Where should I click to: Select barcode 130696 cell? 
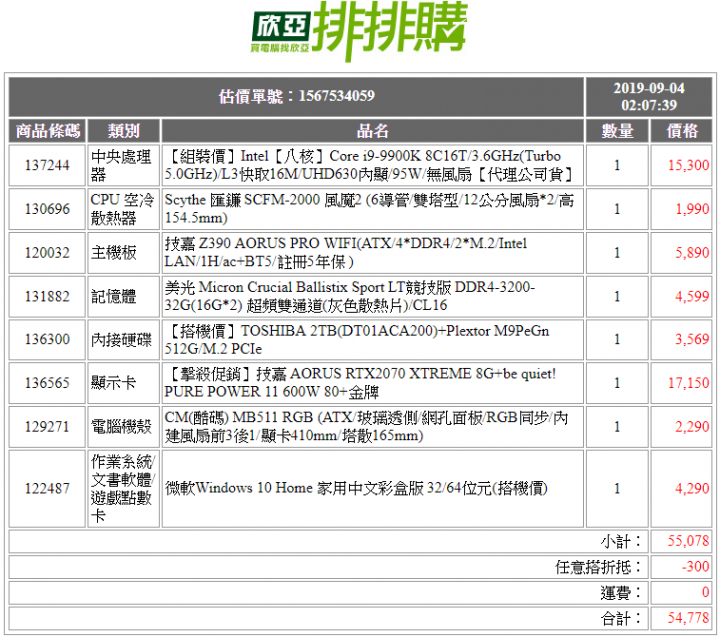pos(47,209)
